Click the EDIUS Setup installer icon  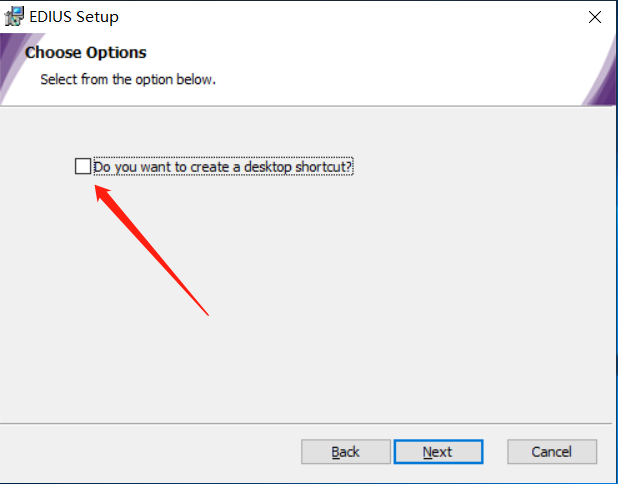click(15, 17)
